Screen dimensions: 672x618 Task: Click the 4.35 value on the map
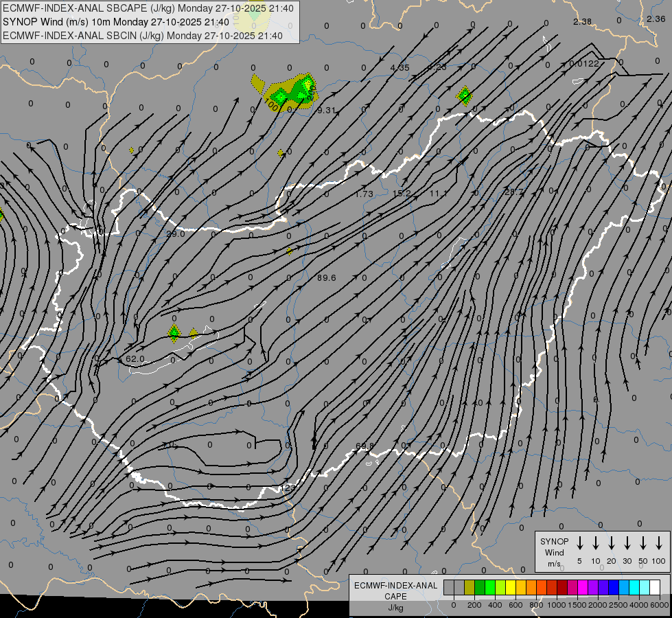pos(400,67)
